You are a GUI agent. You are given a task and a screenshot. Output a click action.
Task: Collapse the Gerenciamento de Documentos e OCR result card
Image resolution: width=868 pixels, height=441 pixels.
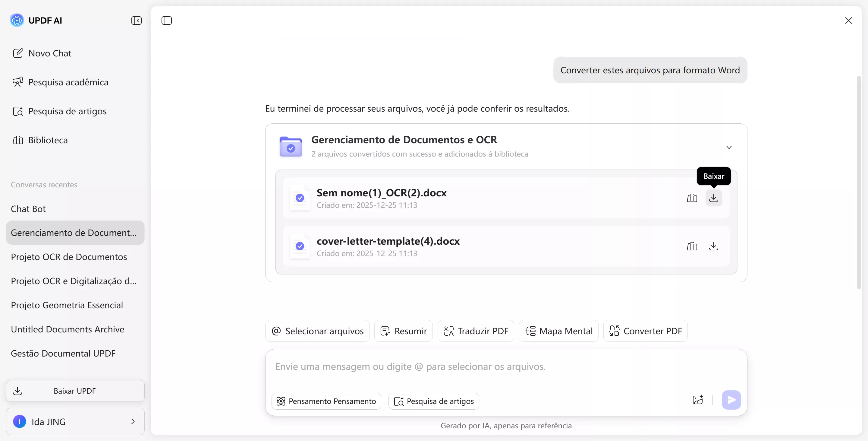[729, 147]
